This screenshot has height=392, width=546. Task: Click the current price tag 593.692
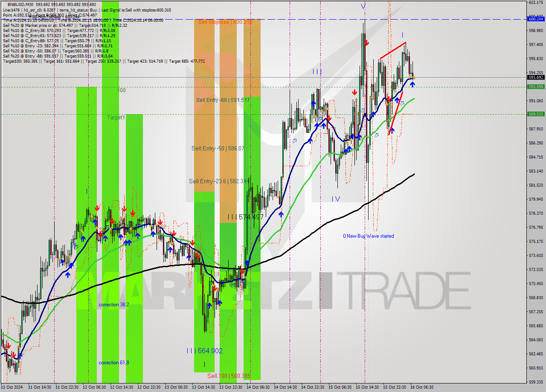536,77
